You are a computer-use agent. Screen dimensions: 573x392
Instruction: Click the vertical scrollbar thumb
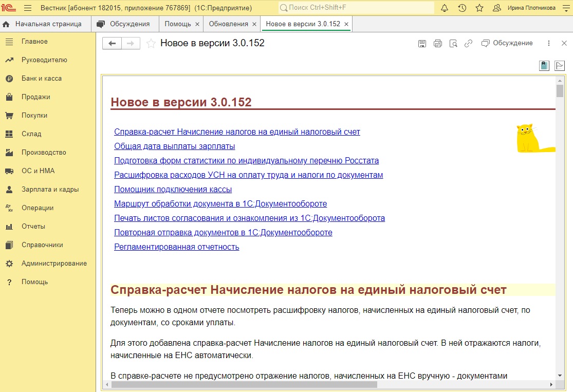tap(560, 90)
